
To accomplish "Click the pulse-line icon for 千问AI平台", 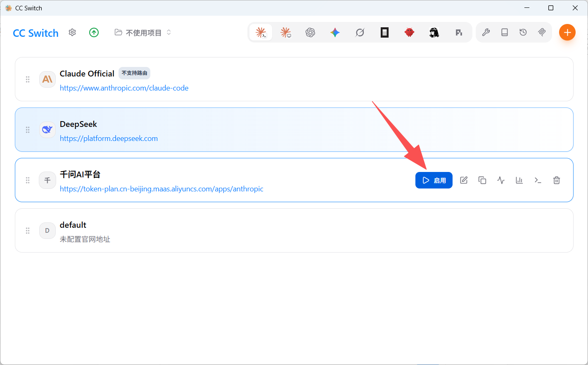I will point(501,180).
